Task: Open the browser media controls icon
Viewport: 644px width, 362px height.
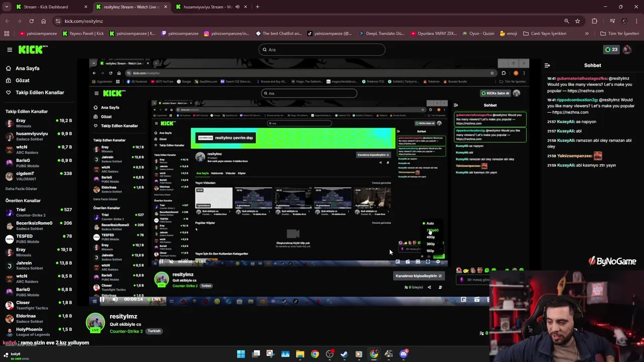Action: [612, 21]
